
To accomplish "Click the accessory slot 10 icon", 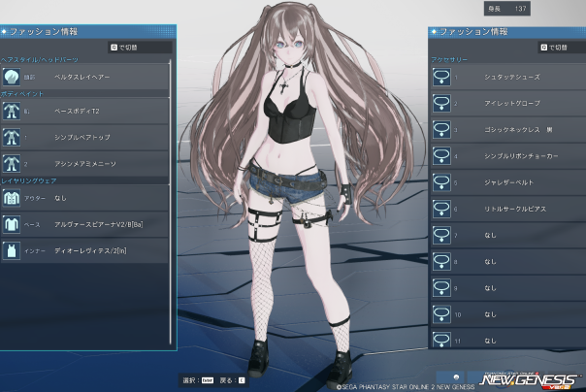I will [x=441, y=314].
